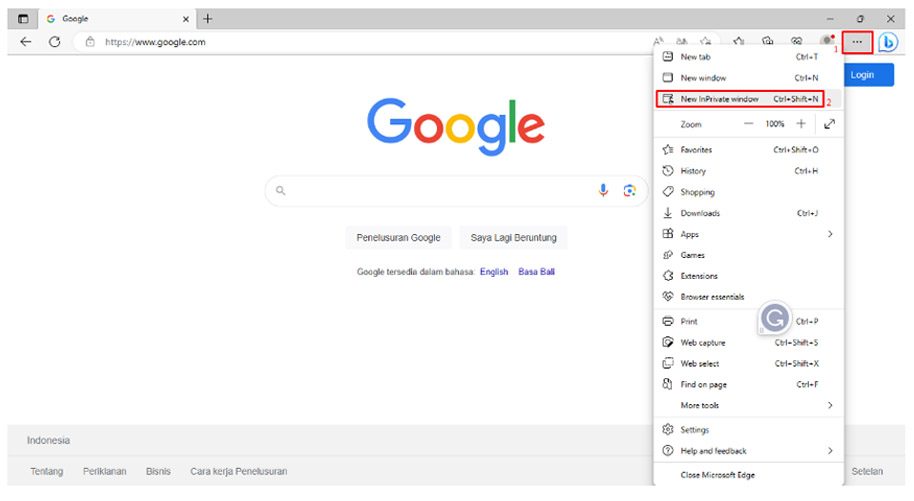Open the tab actions menu icon
914x501 pixels.
coord(23,18)
